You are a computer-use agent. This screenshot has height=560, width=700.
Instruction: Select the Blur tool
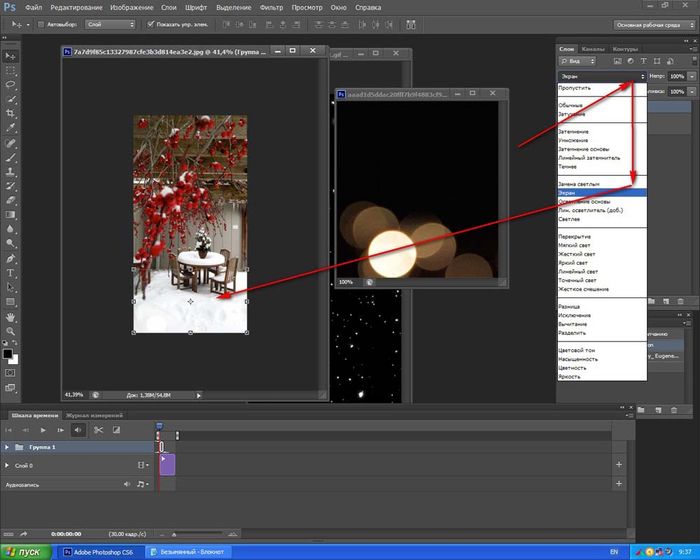pyautogui.click(x=10, y=229)
